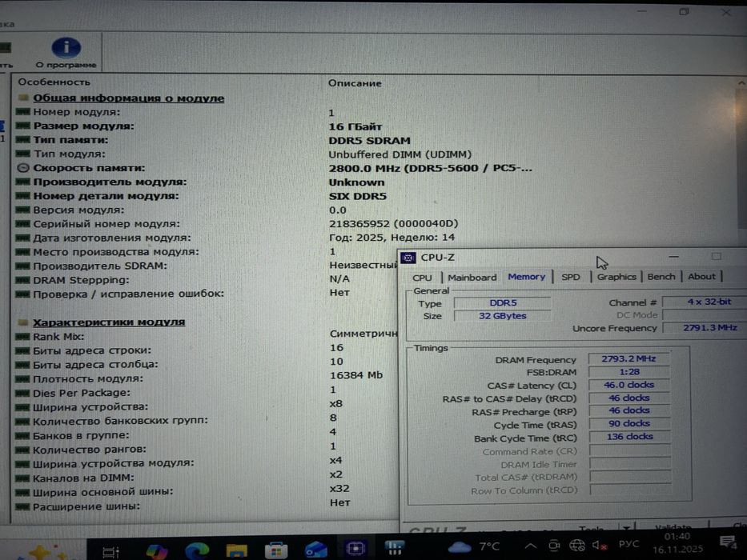Click the muted volume tray icon
The height and width of the screenshot is (560, 747).
(x=599, y=544)
